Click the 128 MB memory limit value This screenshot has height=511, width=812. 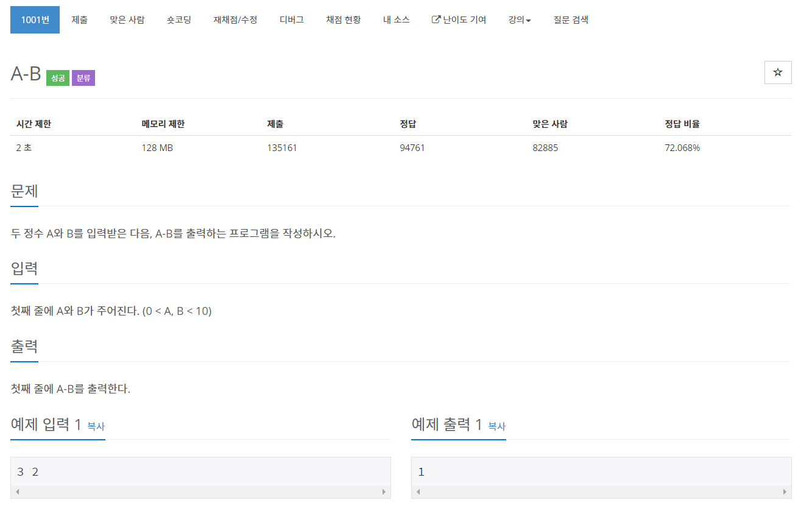157,147
